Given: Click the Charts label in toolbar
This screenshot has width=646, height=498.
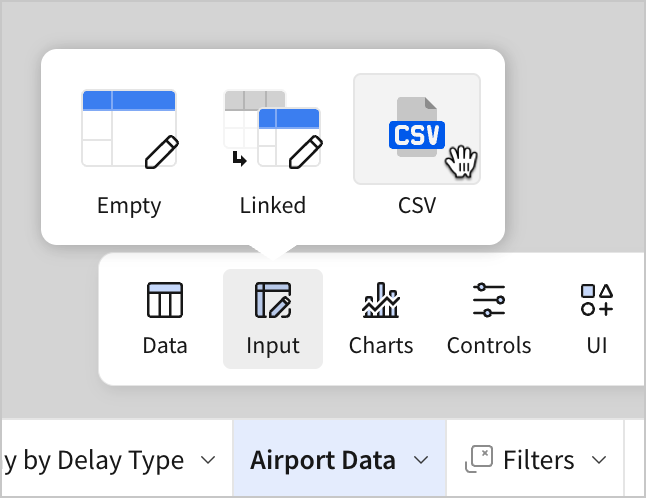Looking at the screenshot, I should (x=381, y=346).
